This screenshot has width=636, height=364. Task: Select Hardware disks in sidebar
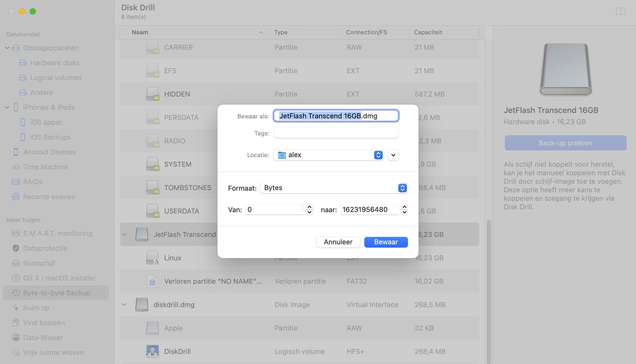point(56,63)
